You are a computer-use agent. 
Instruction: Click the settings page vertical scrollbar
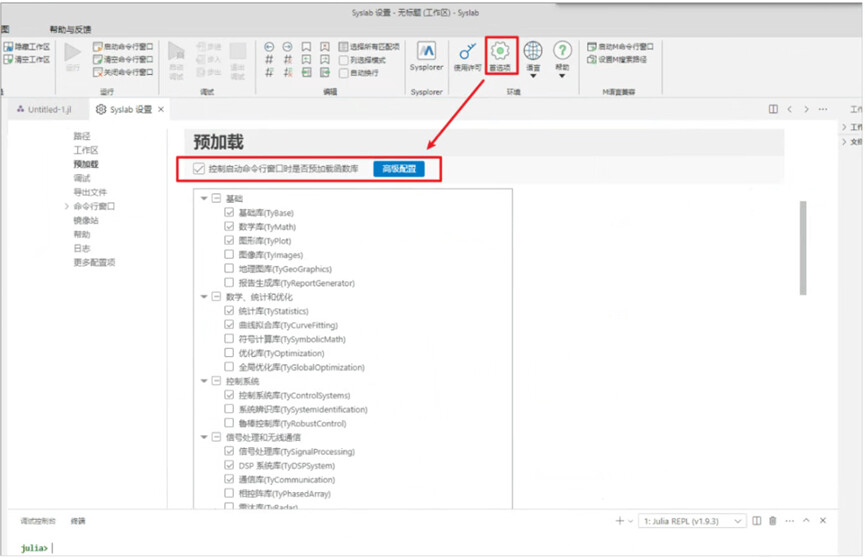[x=803, y=248]
